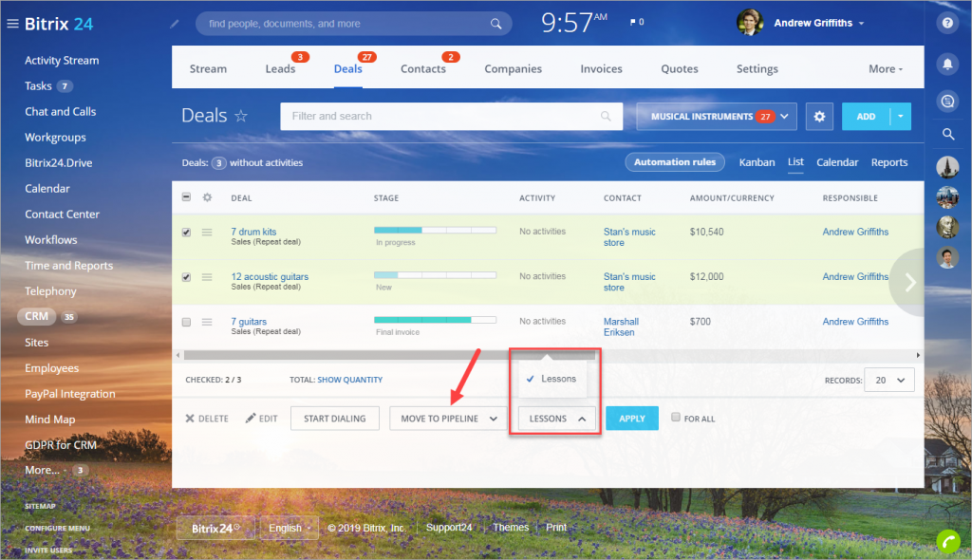
Task: Expand More... in left sidebar
Action: [42, 470]
